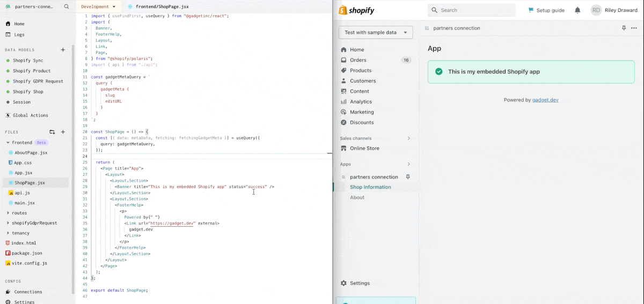This screenshot has width=644, height=304.
Task: Open index.html file
Action: tap(24, 243)
